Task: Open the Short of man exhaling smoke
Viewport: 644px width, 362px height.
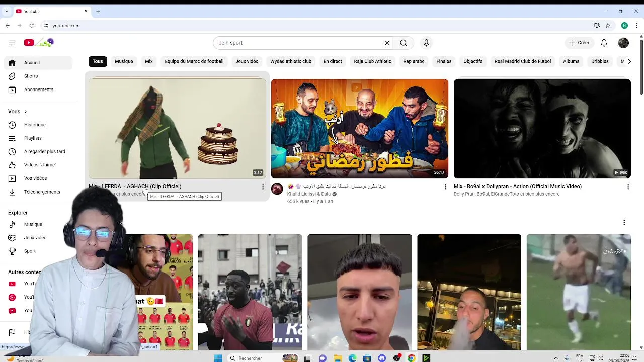Action: click(469, 292)
